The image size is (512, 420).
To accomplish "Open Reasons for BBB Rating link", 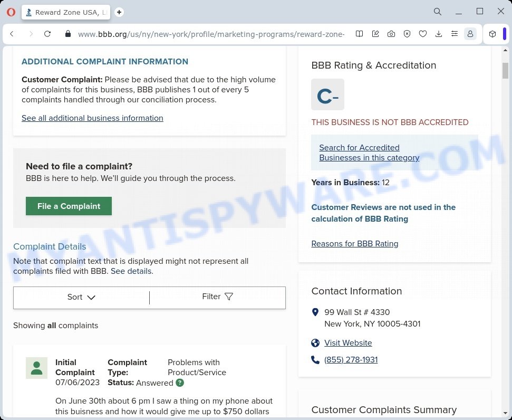I will point(355,244).
